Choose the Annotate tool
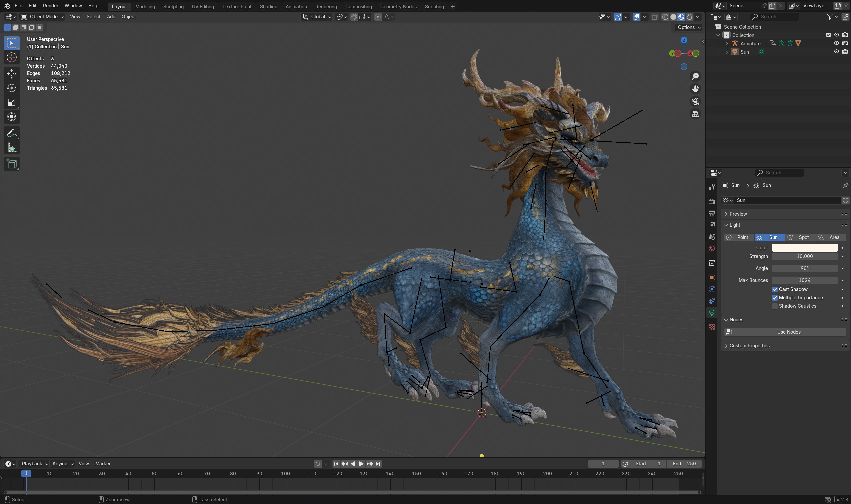This screenshot has height=504, width=851. (x=12, y=133)
